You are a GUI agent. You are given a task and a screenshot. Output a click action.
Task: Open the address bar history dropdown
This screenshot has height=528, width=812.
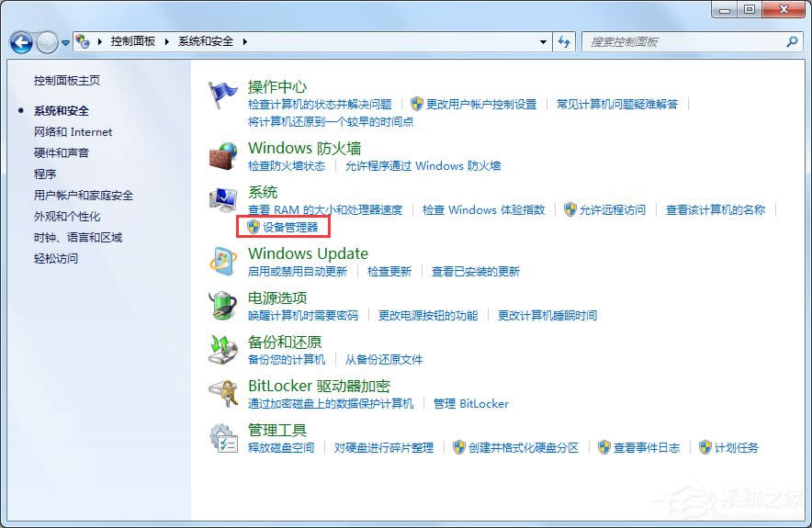(543, 42)
